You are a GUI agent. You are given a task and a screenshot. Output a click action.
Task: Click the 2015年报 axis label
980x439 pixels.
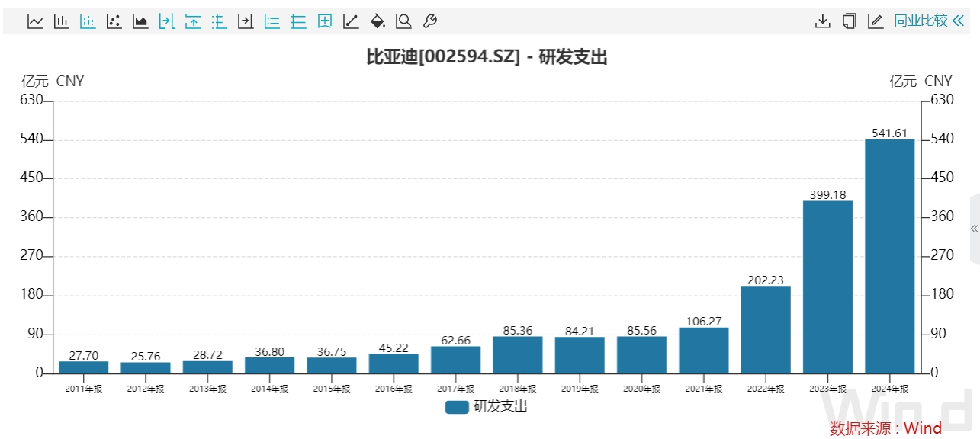coord(332,389)
